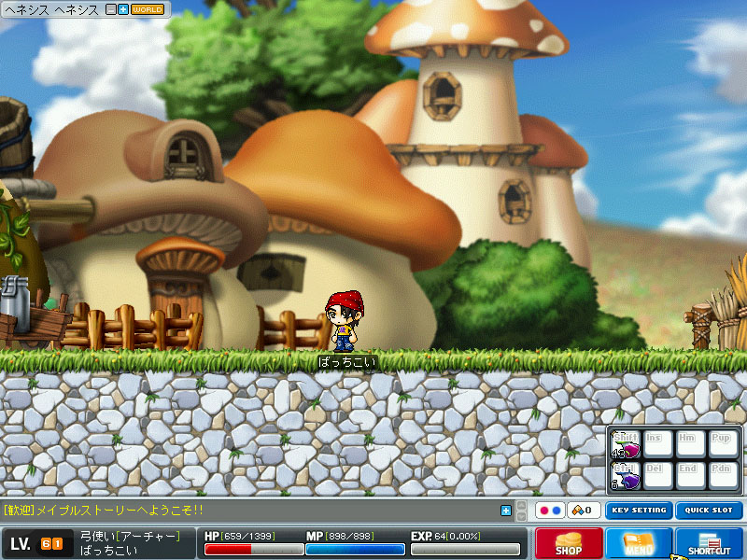Image resolution: width=747 pixels, height=560 pixels.
Task: Click the red and blue dots toggle
Action: (x=550, y=511)
